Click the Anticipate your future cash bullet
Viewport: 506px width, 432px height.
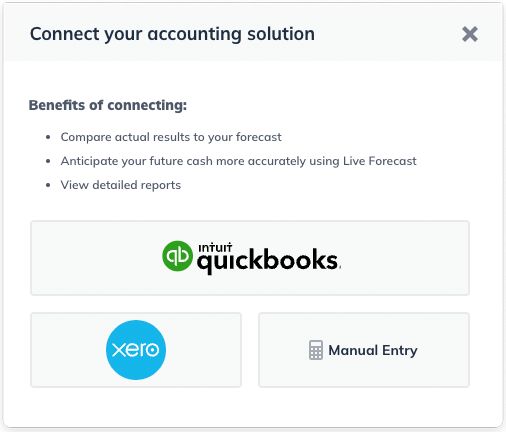click(238, 161)
